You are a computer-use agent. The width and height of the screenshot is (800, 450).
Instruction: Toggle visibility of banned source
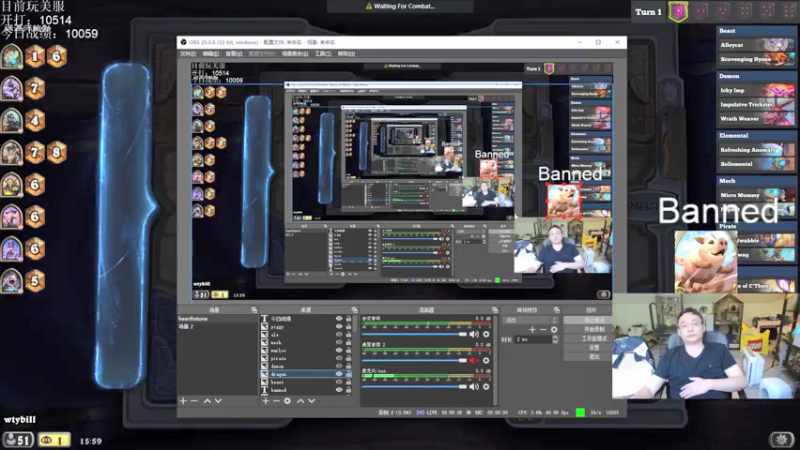click(339, 390)
